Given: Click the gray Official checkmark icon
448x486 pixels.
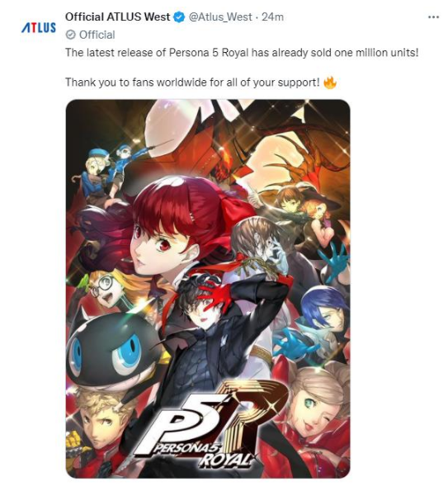Looking at the screenshot, I should click(x=71, y=35).
